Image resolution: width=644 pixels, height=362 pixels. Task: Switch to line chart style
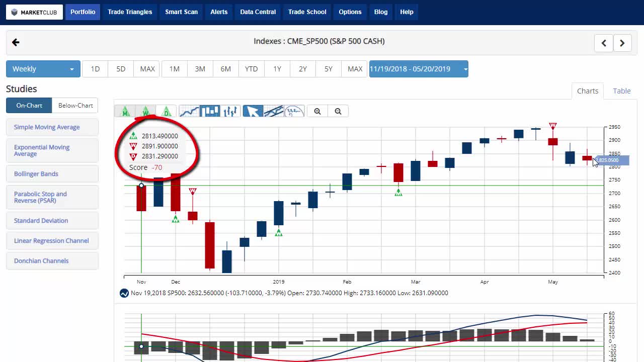coord(189,111)
